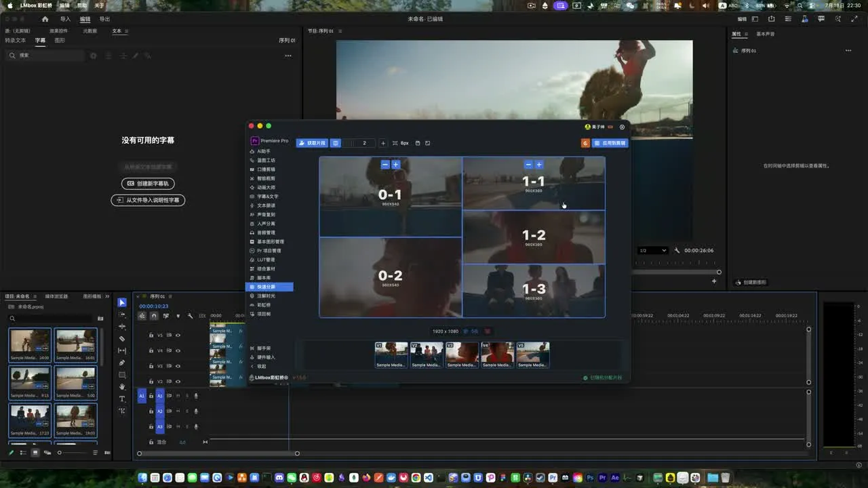This screenshot has width=868, height=488.
Task: Click 创建新字幕轨 button
Action: pos(148,184)
